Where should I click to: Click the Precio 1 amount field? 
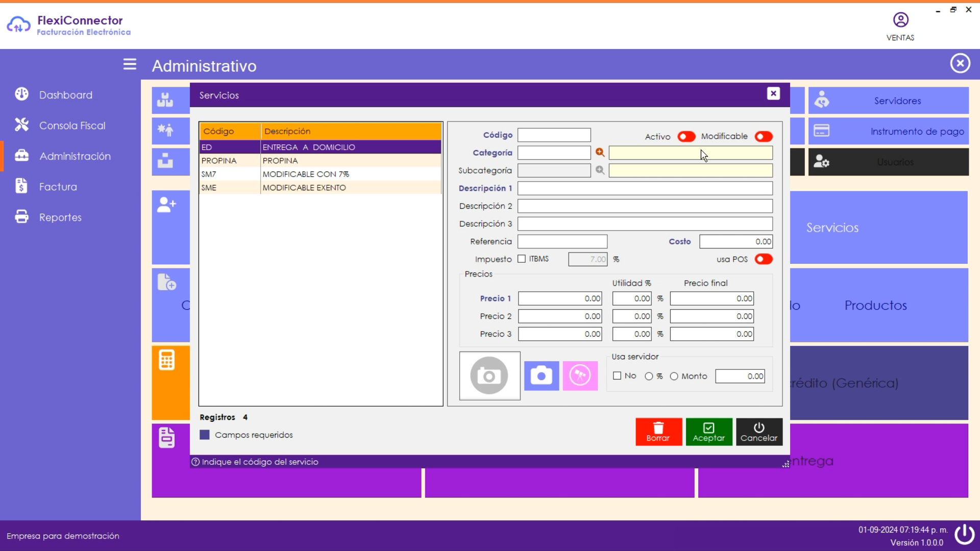[560, 298]
